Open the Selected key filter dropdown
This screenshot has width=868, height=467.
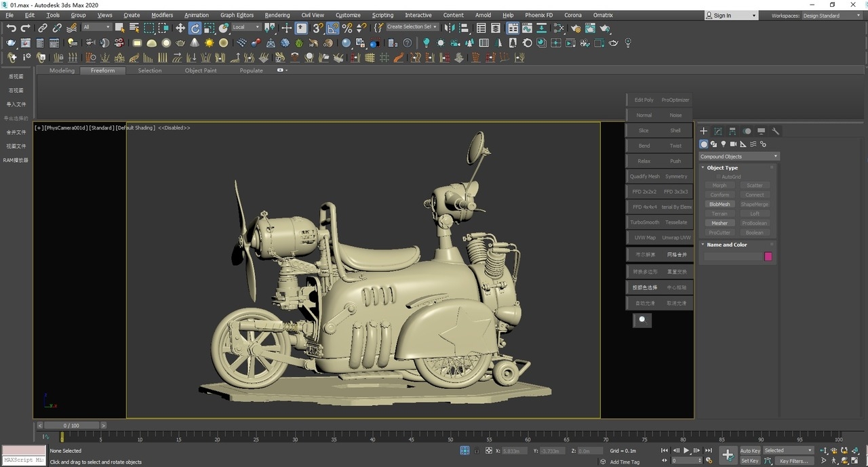pyautogui.click(x=789, y=451)
